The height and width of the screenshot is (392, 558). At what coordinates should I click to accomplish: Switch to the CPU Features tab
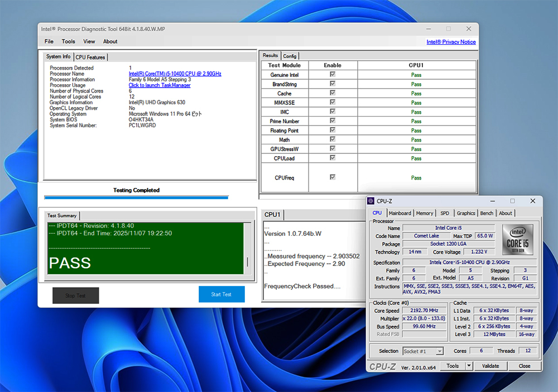pyautogui.click(x=90, y=57)
